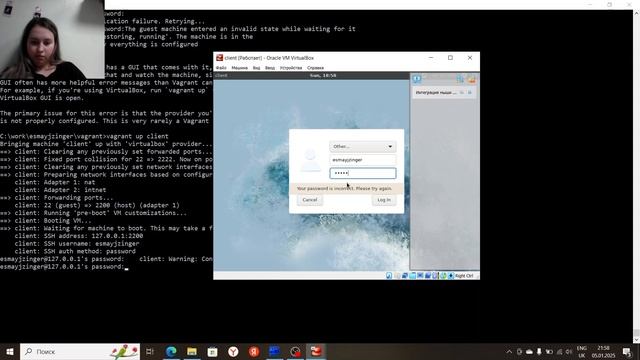
Task: Click the VirtualBox icon in window title
Action: pyautogui.click(x=220, y=58)
